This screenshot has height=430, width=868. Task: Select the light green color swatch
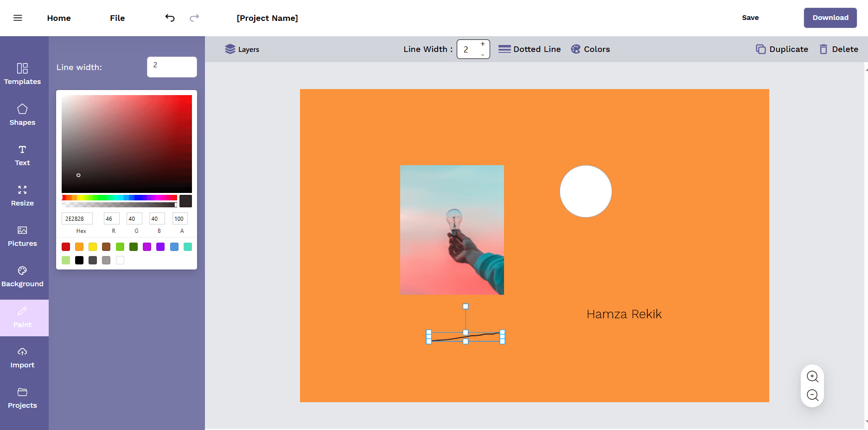(x=66, y=260)
